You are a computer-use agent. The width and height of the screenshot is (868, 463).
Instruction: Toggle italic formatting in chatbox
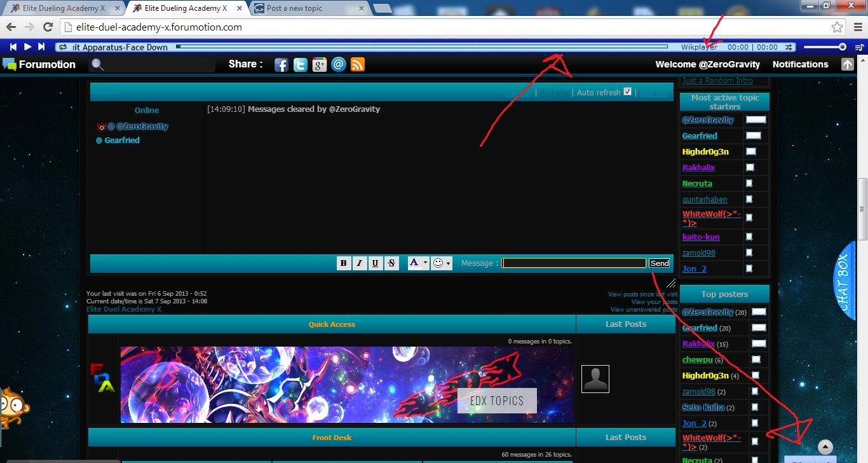(360, 263)
